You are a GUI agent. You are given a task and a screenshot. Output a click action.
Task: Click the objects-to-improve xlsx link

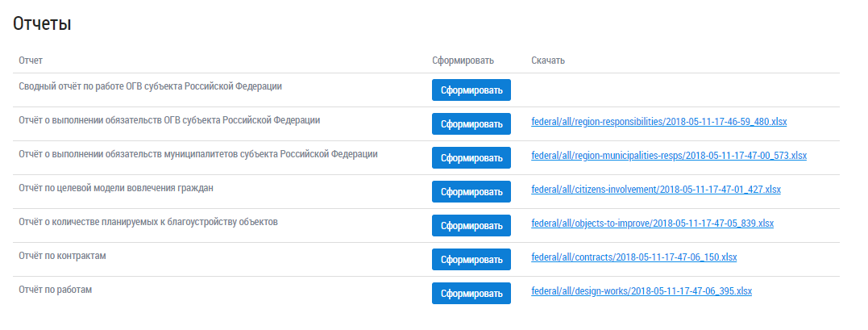652,223
